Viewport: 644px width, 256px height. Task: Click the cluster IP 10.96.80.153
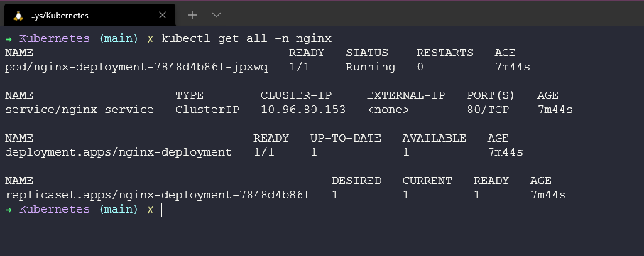303,110
